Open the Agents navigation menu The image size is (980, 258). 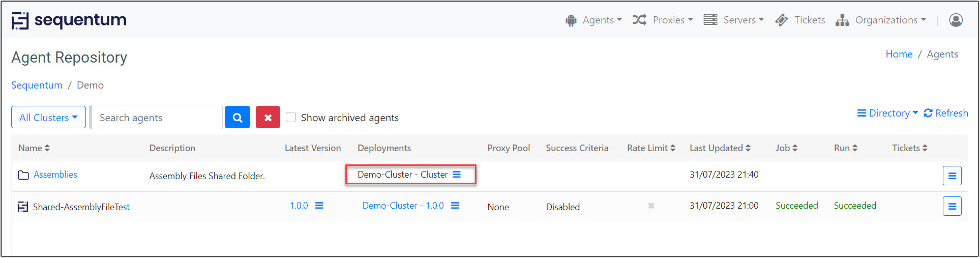pos(593,20)
